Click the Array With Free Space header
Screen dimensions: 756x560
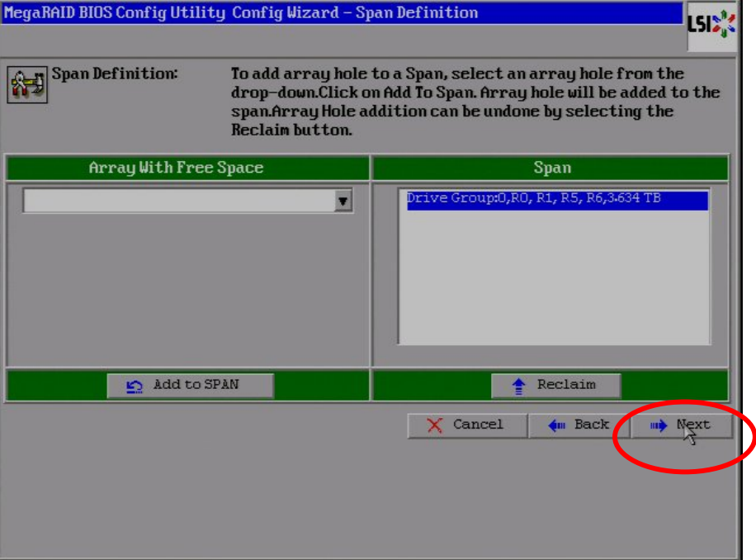176,168
